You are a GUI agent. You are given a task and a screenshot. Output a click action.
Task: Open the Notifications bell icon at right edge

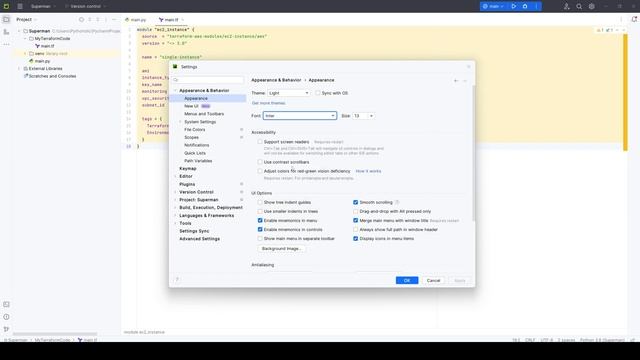pos(634,19)
